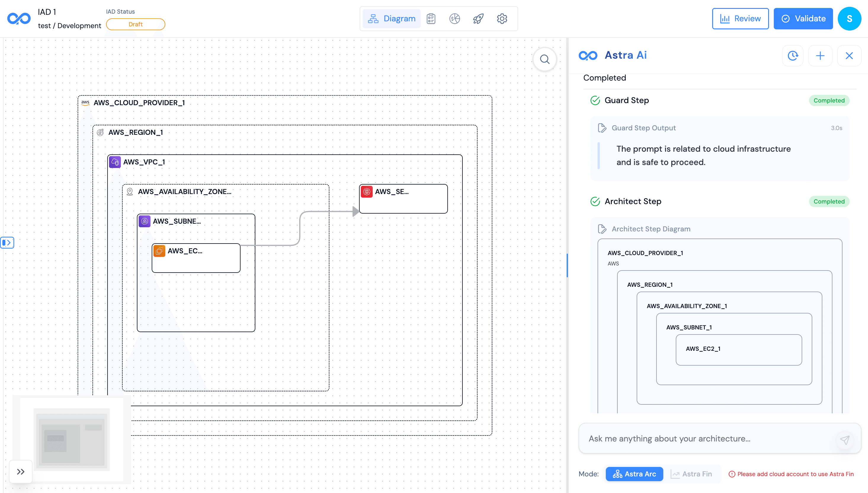Expand the minimap double-chevron button

(x=21, y=471)
